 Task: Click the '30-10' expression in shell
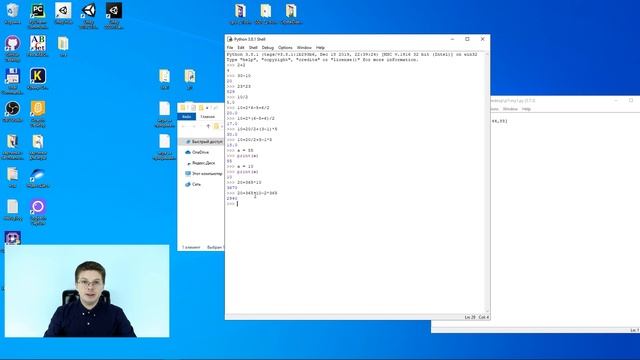click(244, 76)
